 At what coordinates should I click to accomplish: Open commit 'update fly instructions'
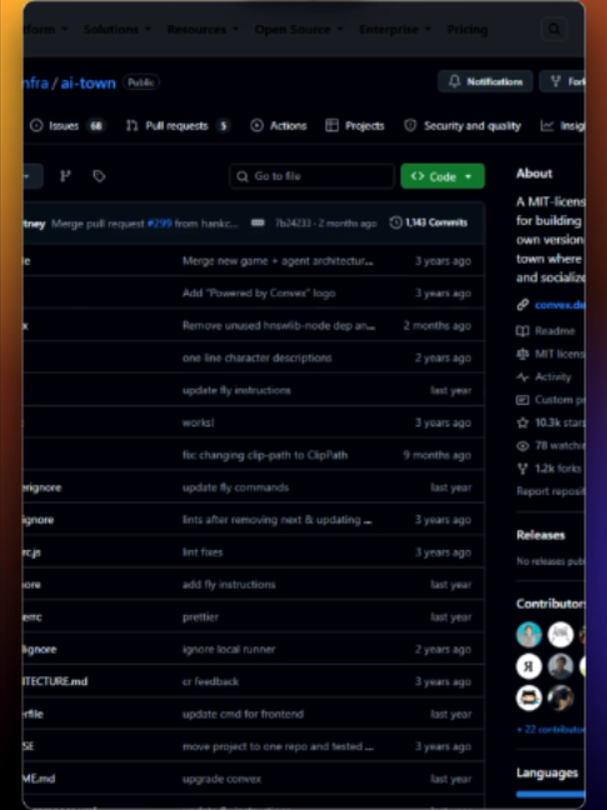point(236,390)
